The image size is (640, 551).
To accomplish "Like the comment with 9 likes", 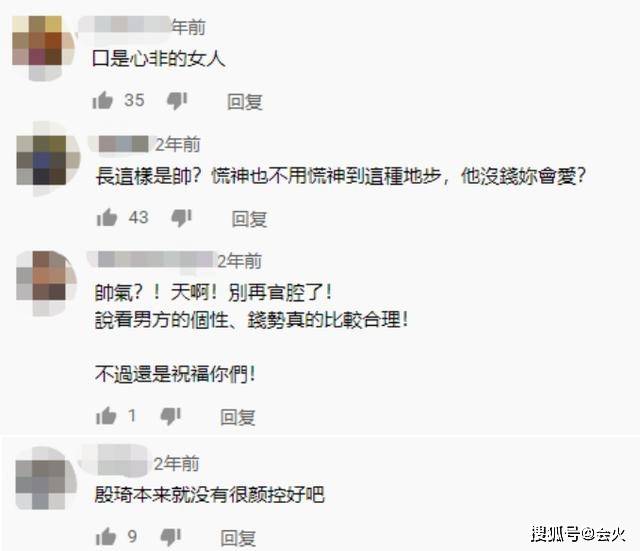I will (x=106, y=536).
